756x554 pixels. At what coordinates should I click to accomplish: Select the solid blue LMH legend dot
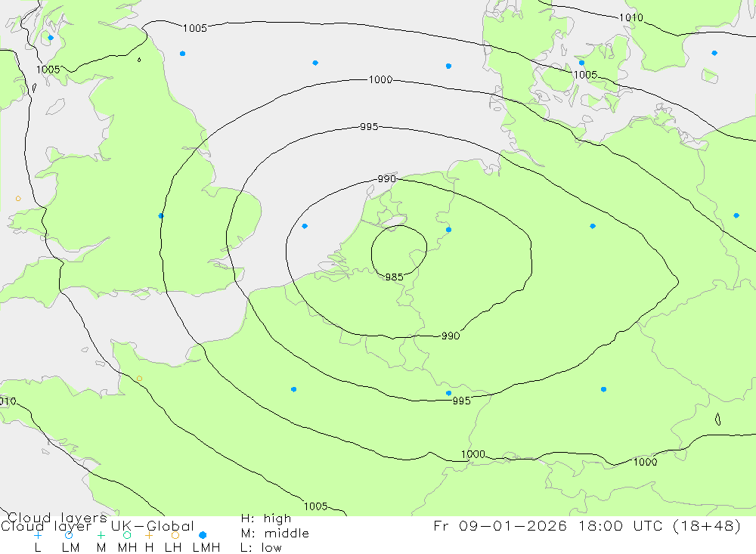[x=203, y=535]
